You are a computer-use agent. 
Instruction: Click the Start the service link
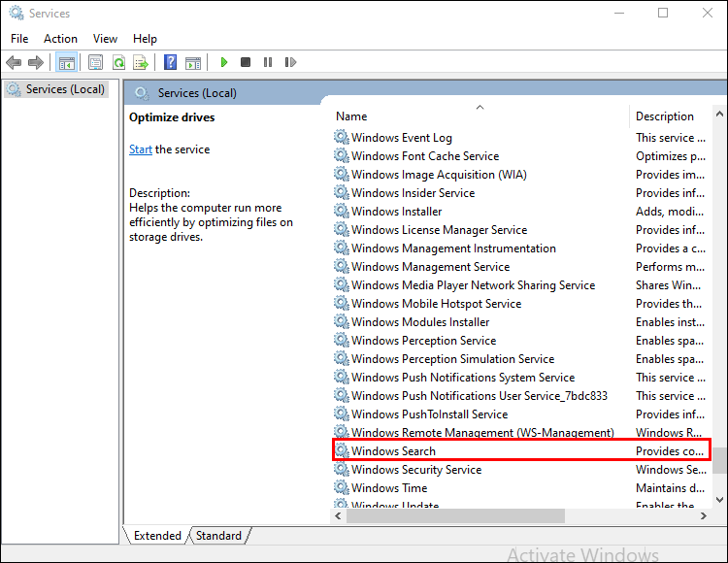141,149
